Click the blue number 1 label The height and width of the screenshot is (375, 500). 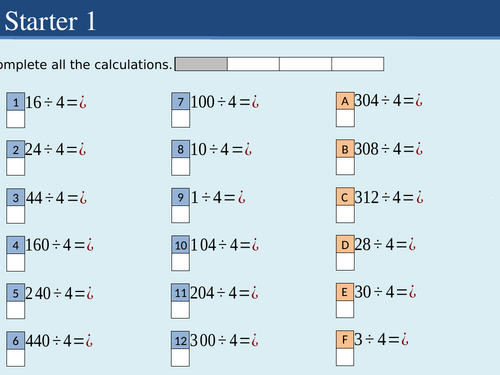point(16,102)
